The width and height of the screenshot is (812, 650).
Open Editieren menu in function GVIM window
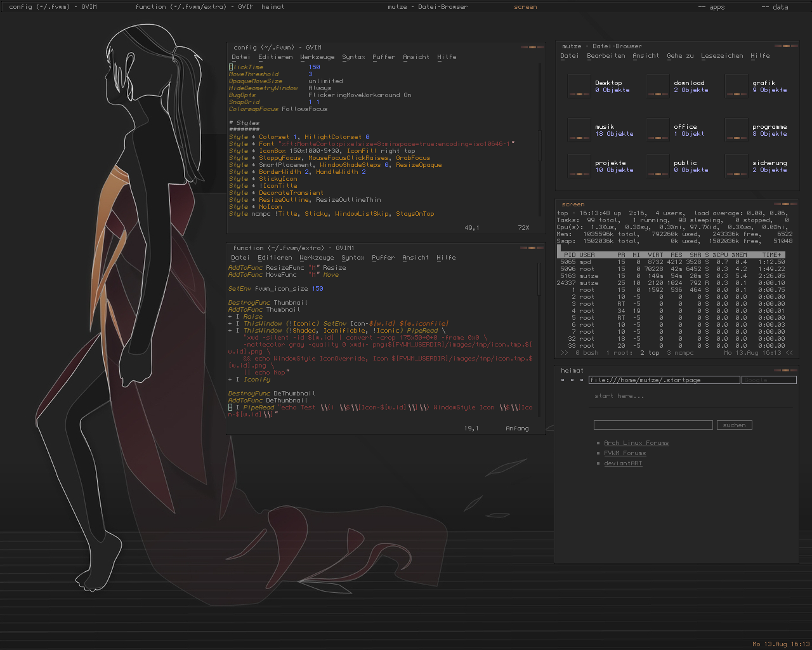[275, 258]
